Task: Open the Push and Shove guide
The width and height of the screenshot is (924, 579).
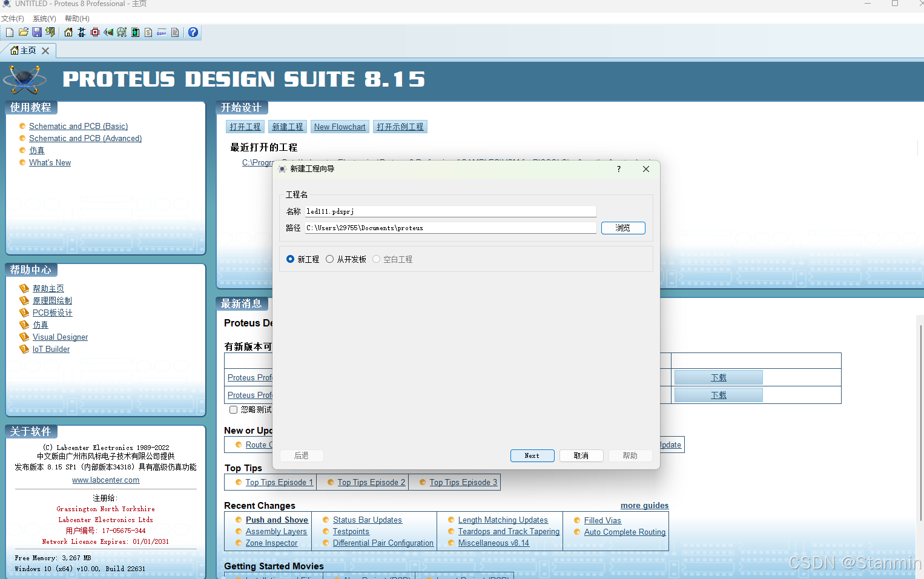Action: pyautogui.click(x=277, y=520)
